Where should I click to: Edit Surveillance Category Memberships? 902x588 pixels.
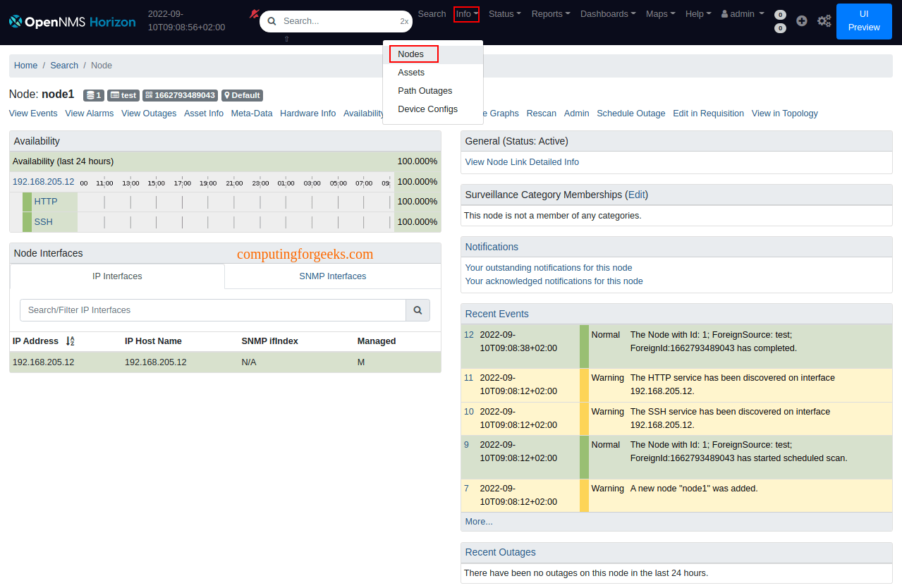(x=637, y=195)
